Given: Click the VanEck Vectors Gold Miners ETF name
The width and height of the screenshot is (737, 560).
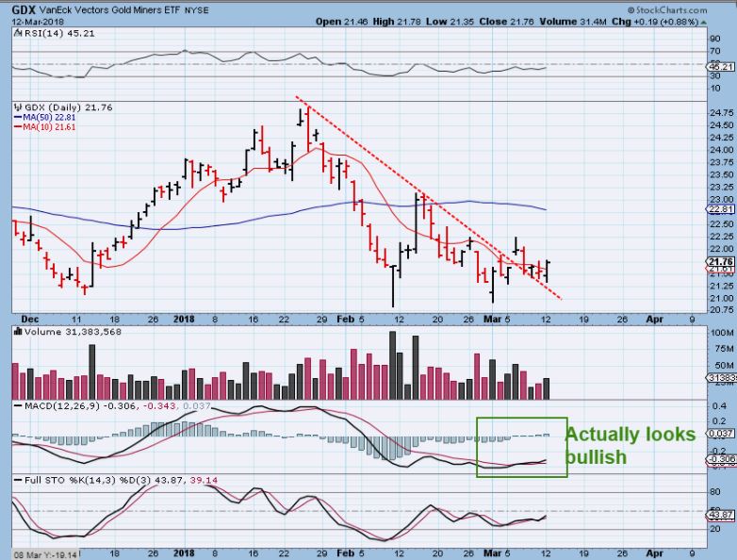Looking at the screenshot, I should pyautogui.click(x=109, y=9).
